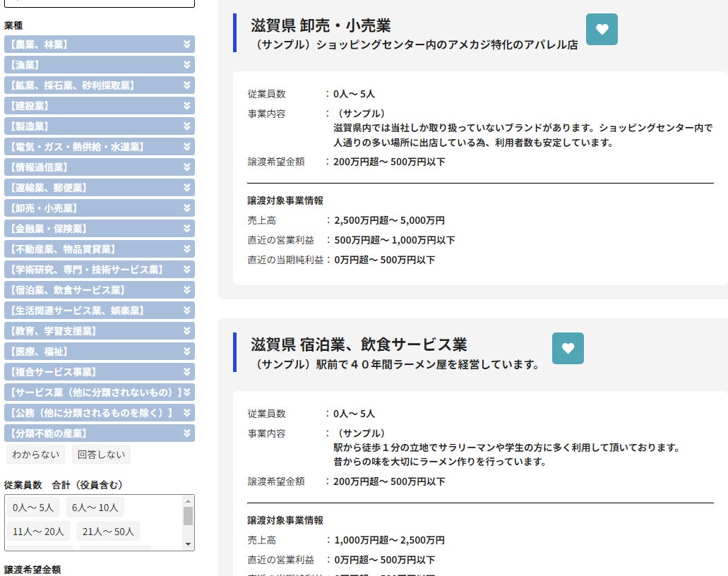
Task: Open the 滋賀県 宿泊業、飲食サービス業 listing title
Action: pos(359,345)
